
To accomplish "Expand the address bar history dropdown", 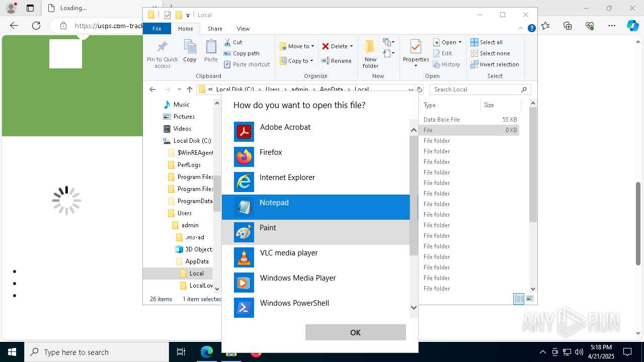I will coord(411,89).
